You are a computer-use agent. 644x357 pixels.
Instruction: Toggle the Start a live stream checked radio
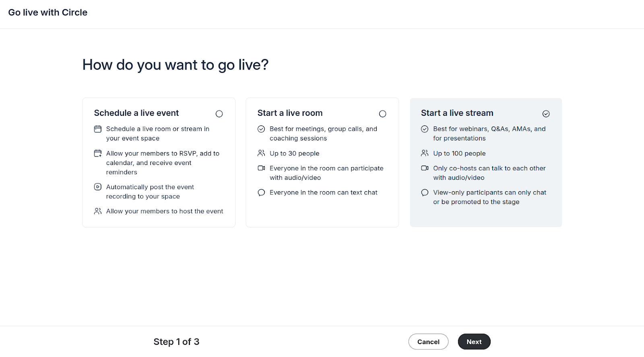point(546,114)
